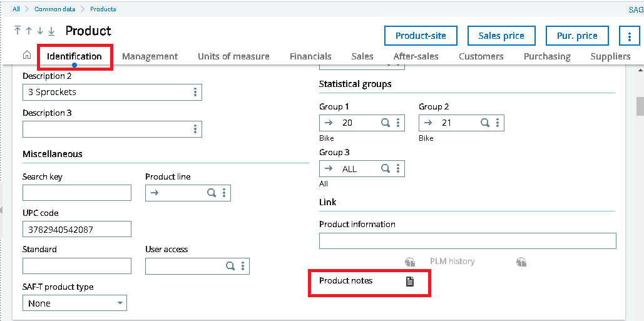Screen dimensions: 644x321
Task: Open Product line three-dot actions
Action: [224, 193]
